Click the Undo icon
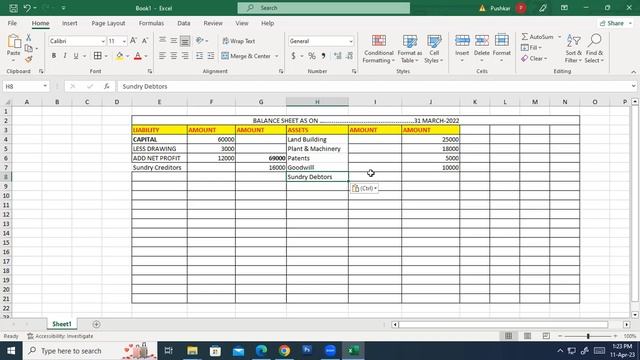The image size is (640, 360). [x=27, y=8]
